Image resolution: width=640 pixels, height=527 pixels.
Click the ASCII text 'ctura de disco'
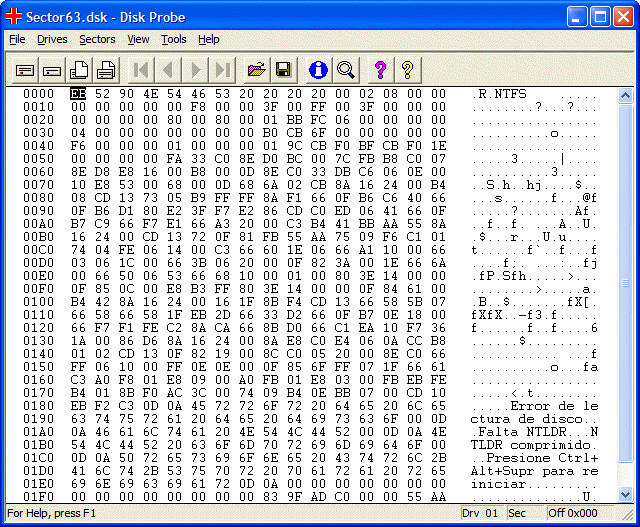point(527,419)
